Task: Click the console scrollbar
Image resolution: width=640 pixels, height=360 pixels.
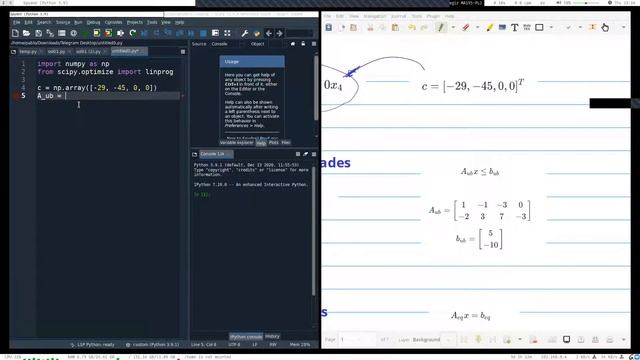Action: click(x=313, y=231)
